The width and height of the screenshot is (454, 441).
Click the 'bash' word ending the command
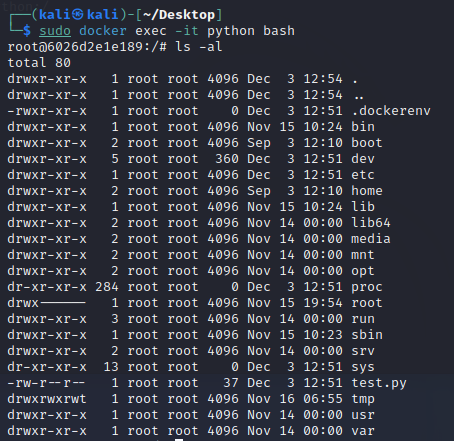(x=279, y=31)
